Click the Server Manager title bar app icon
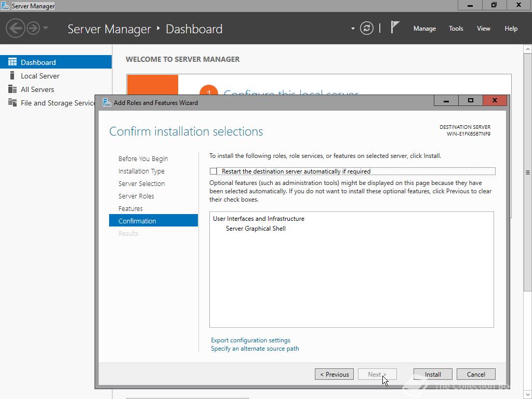Screen dimensions: 532x399 (5, 6)
